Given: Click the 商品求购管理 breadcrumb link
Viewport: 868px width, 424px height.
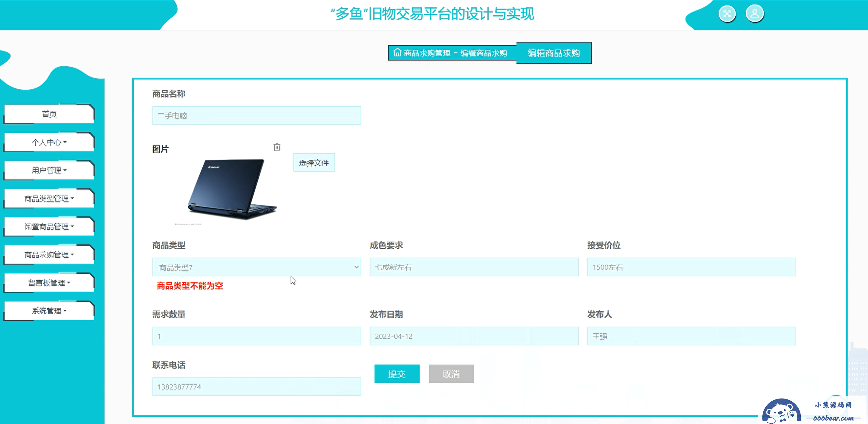Looking at the screenshot, I should click(427, 53).
